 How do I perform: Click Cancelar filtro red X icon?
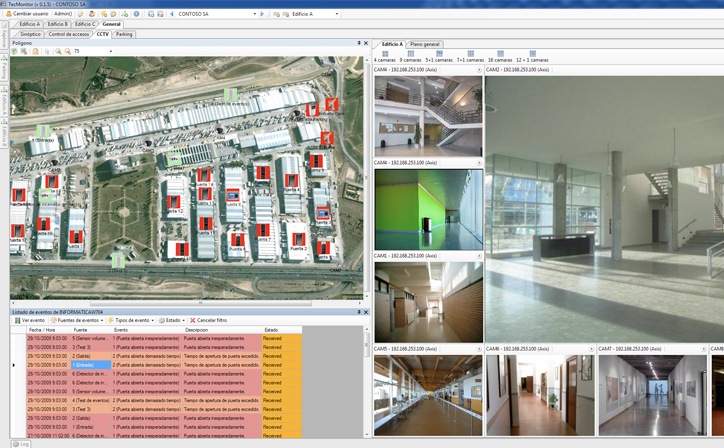pyautogui.click(x=193, y=320)
